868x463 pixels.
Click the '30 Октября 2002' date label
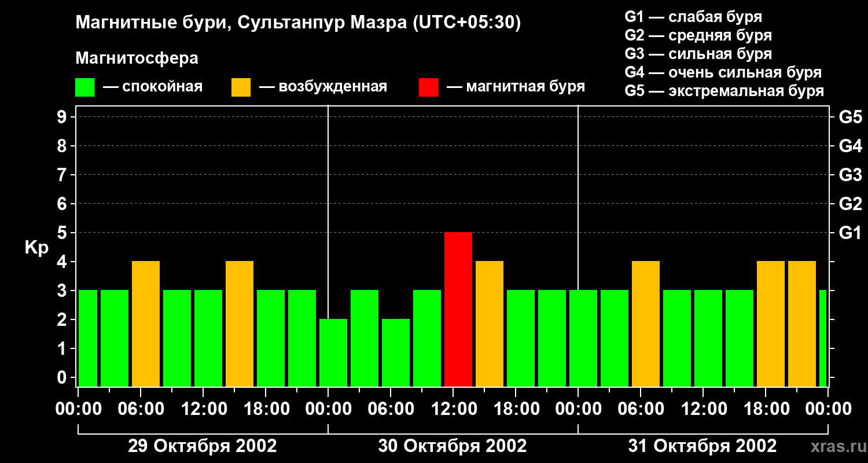453,446
